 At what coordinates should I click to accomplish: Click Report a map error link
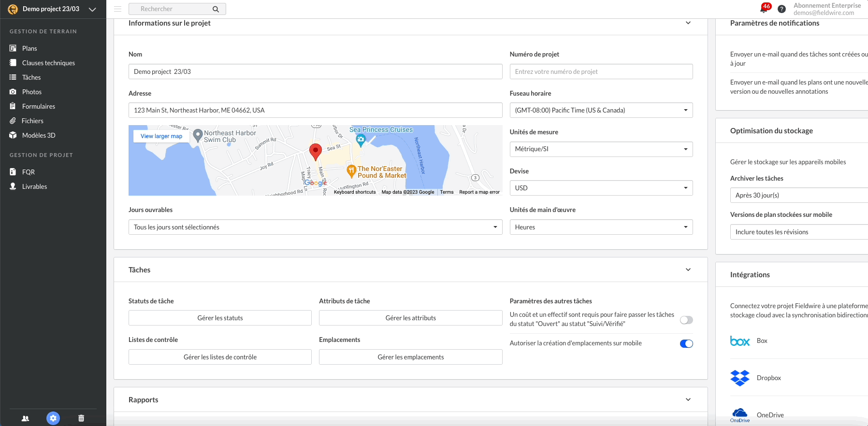[479, 192]
